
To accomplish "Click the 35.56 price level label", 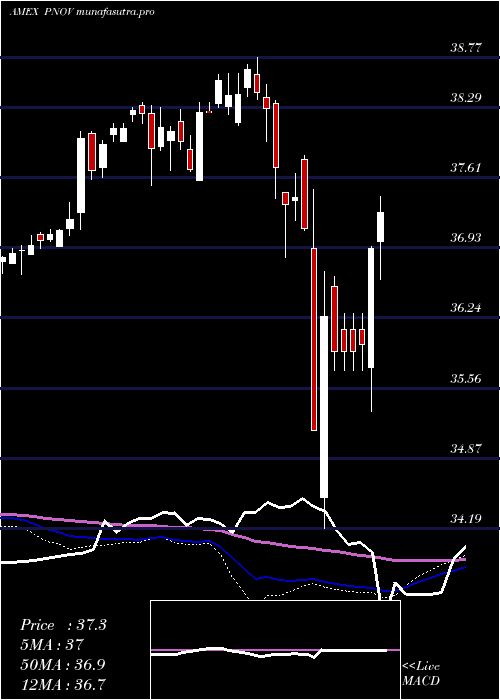I will pyautogui.click(x=466, y=379).
